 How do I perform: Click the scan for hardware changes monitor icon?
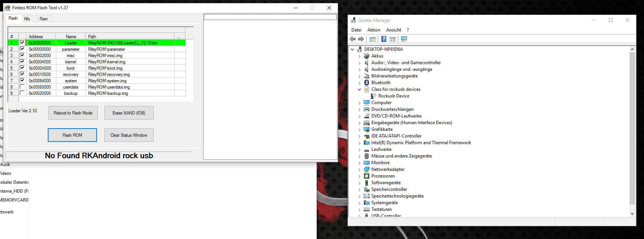tap(404, 39)
